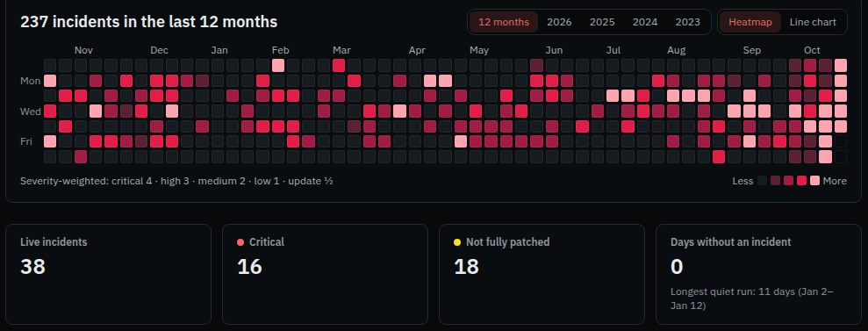
Task: Click the 'Aug' month label
Action: (677, 50)
